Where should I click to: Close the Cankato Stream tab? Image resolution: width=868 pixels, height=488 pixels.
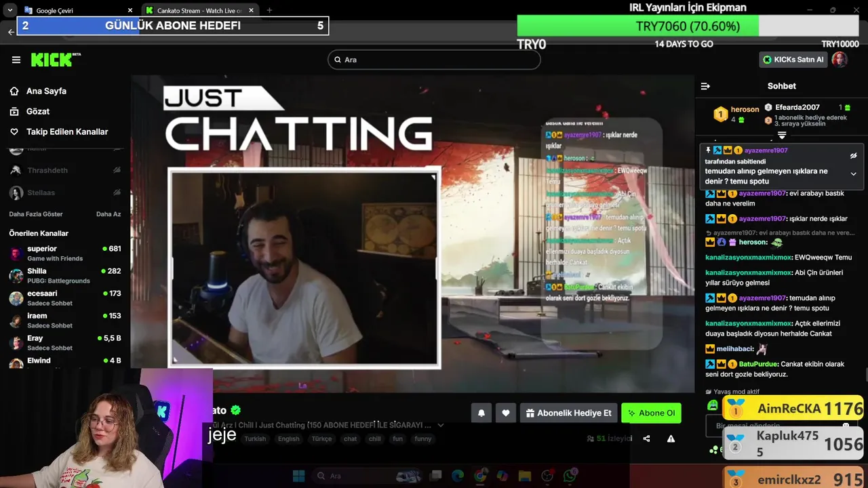click(x=251, y=10)
